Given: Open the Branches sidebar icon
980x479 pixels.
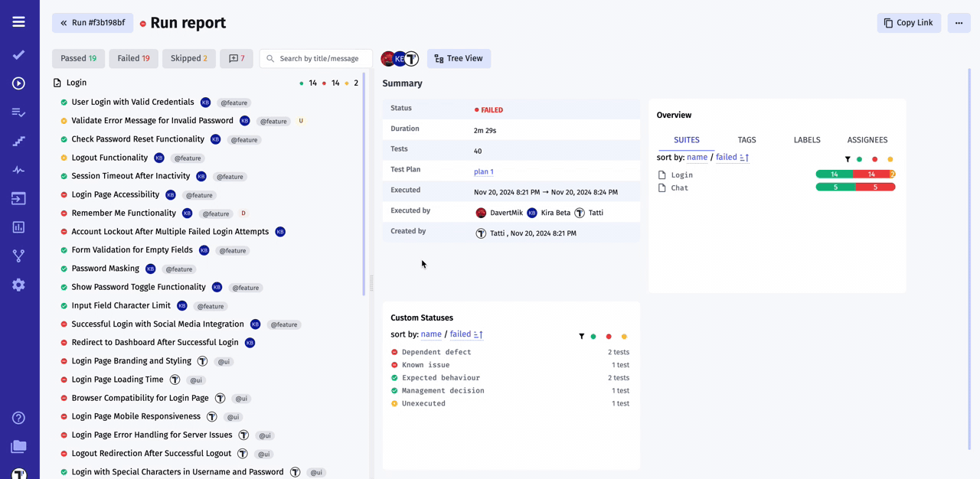Looking at the screenshot, I should (18, 256).
